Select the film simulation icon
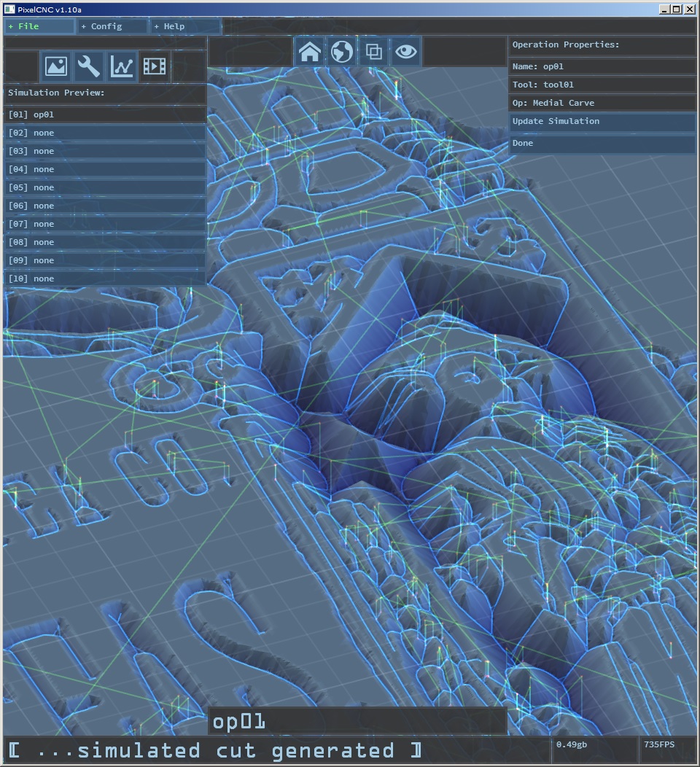Screen dimensions: 700x767 click(154, 66)
